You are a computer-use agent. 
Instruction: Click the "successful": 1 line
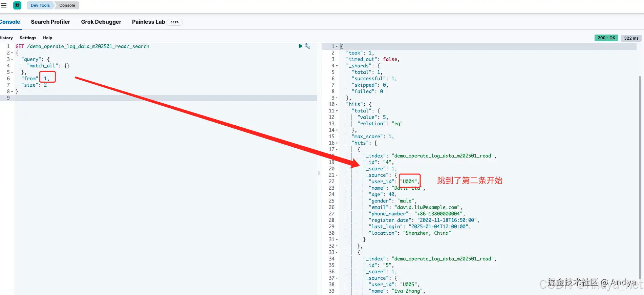(x=374, y=79)
